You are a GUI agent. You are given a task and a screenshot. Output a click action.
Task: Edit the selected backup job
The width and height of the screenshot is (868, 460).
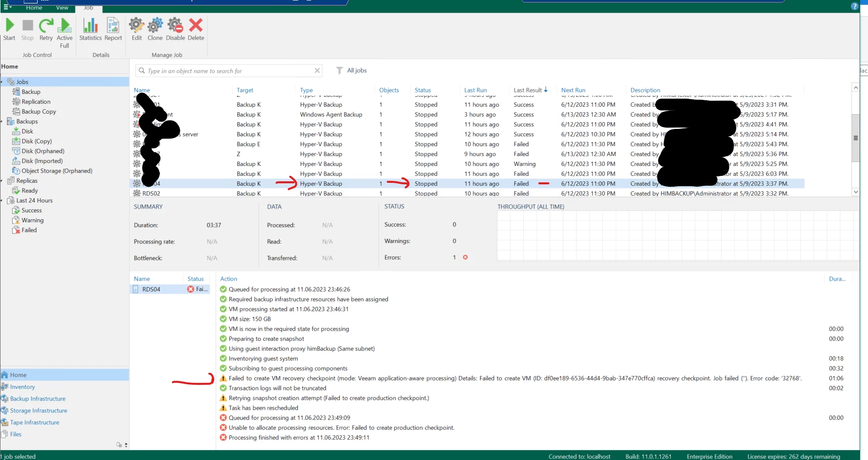tap(137, 30)
